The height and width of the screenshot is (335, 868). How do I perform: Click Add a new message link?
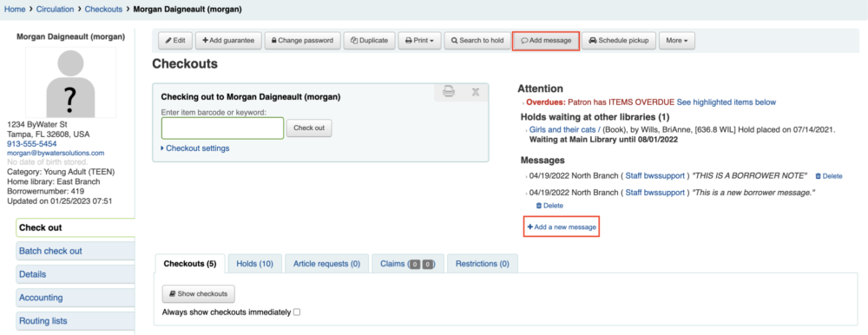pos(562,227)
